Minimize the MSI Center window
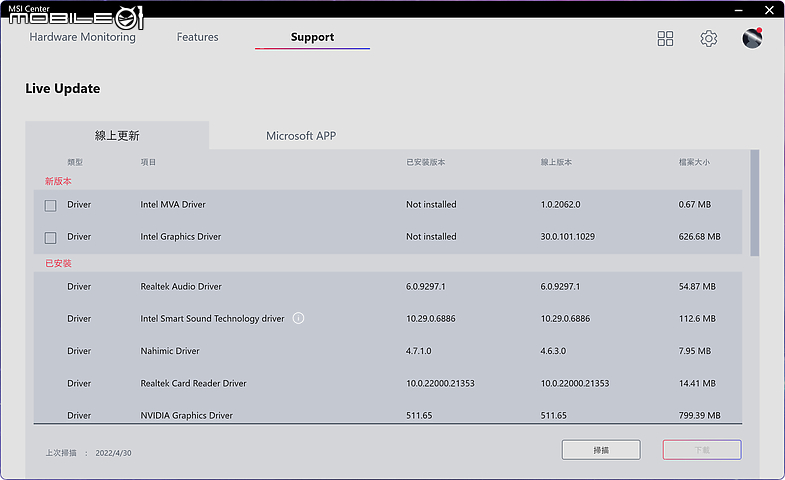This screenshot has height=480, width=785. (739, 10)
